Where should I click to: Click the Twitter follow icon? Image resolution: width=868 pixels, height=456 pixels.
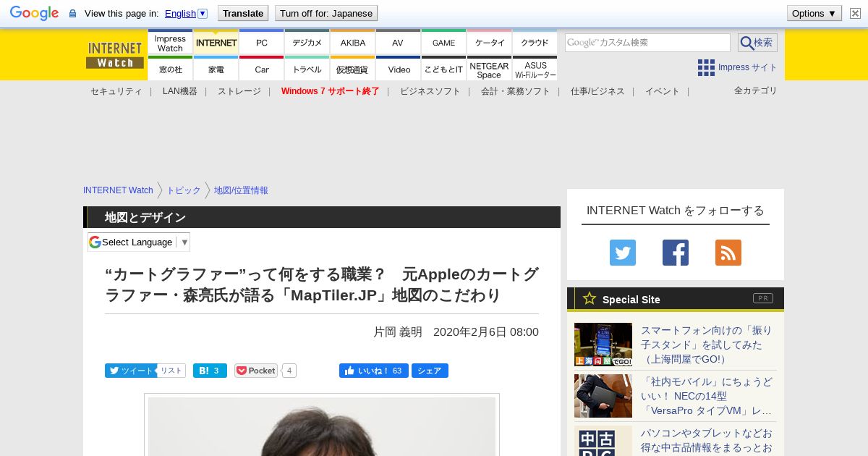click(x=623, y=253)
